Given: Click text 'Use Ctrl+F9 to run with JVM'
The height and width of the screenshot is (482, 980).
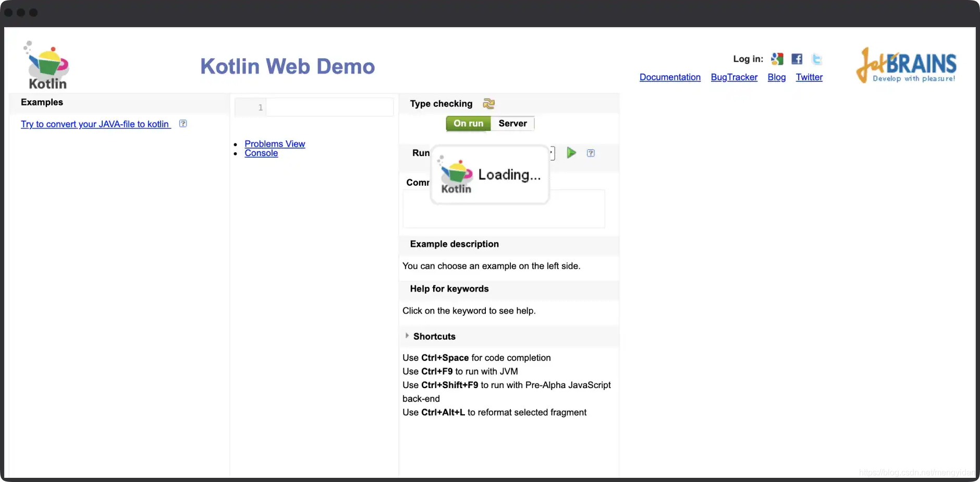Looking at the screenshot, I should (x=460, y=371).
